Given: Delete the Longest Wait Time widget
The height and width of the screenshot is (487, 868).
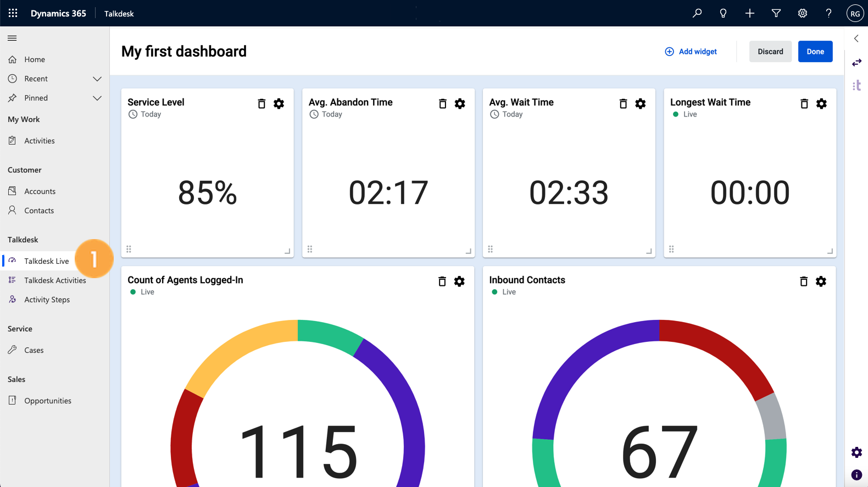Looking at the screenshot, I should 804,103.
